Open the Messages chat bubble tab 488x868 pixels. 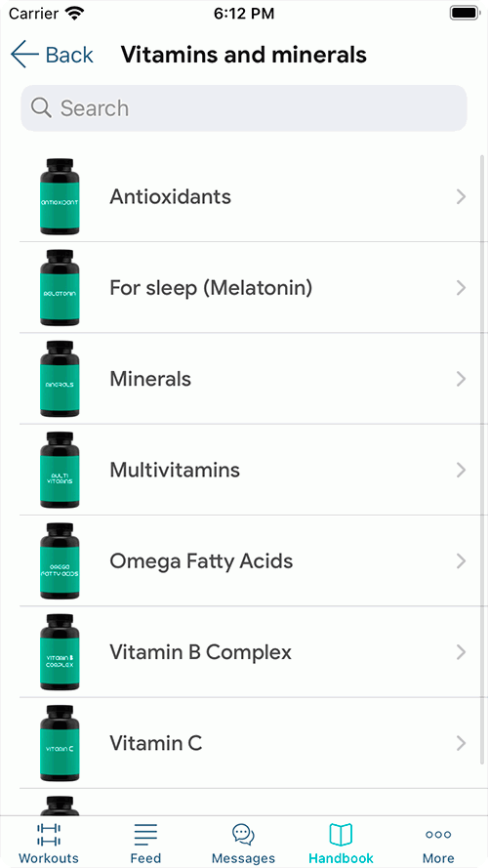click(x=243, y=835)
